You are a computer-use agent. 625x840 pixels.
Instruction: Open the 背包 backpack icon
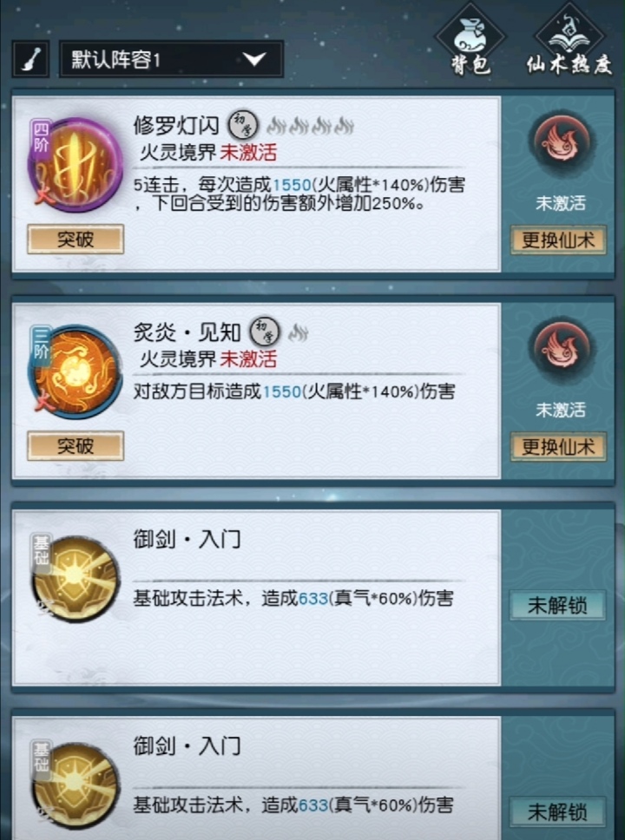(x=470, y=40)
